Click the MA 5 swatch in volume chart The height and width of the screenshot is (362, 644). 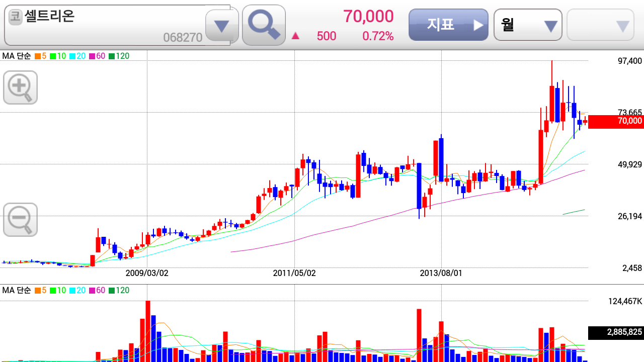(38, 291)
